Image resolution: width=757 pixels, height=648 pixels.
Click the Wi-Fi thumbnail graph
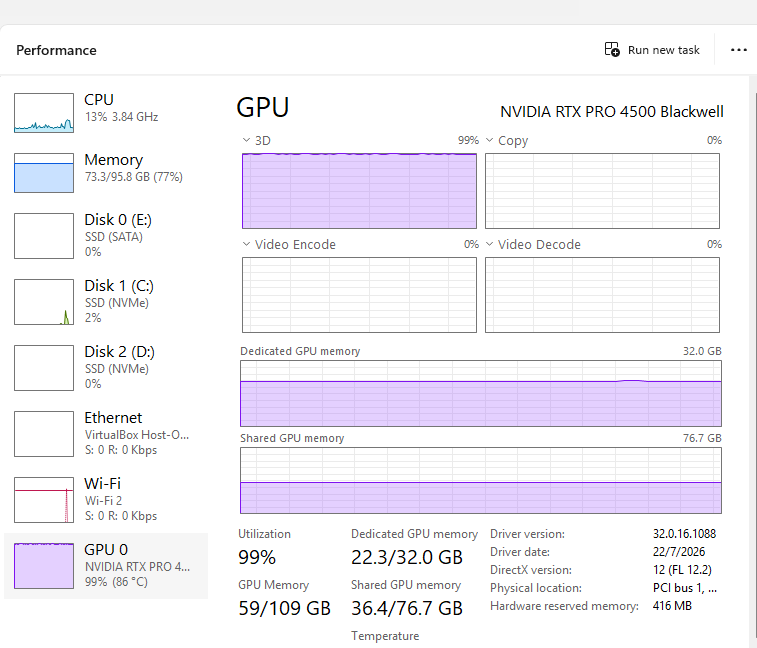(x=44, y=500)
